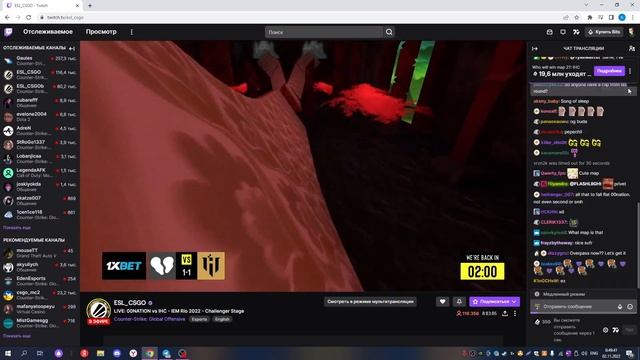The height and width of the screenshot is (360, 640).
Task: Open recommended channel mouseTT
Action: [40, 253]
